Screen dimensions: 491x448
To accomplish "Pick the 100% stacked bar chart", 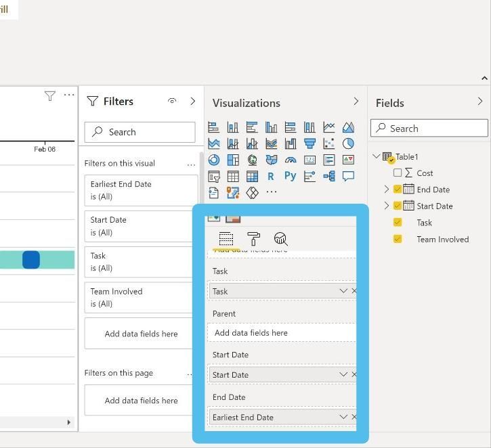I will click(291, 127).
